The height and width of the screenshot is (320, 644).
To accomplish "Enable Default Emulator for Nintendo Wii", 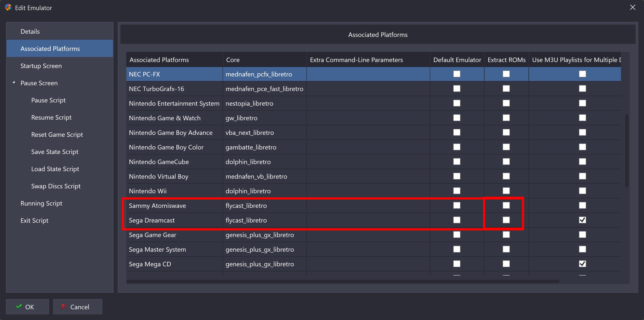I will click(457, 191).
